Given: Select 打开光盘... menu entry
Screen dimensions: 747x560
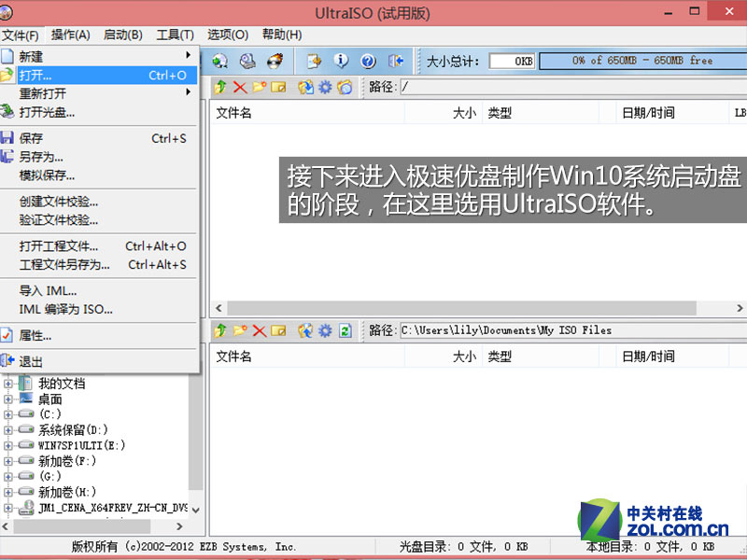Looking at the screenshot, I should 99,112.
